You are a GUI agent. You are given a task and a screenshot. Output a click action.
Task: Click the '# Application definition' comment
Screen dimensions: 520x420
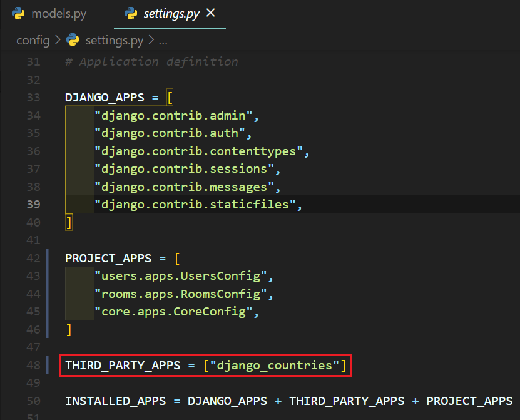[151, 62]
